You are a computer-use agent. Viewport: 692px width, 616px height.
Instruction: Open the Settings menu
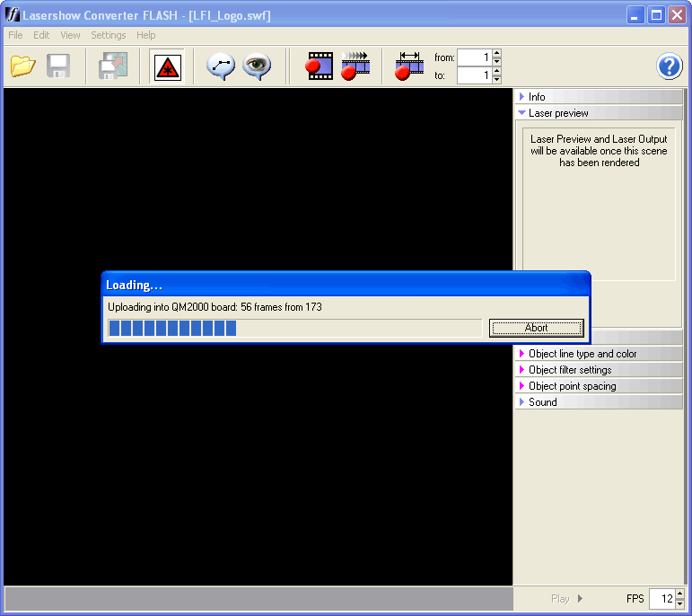(x=108, y=35)
